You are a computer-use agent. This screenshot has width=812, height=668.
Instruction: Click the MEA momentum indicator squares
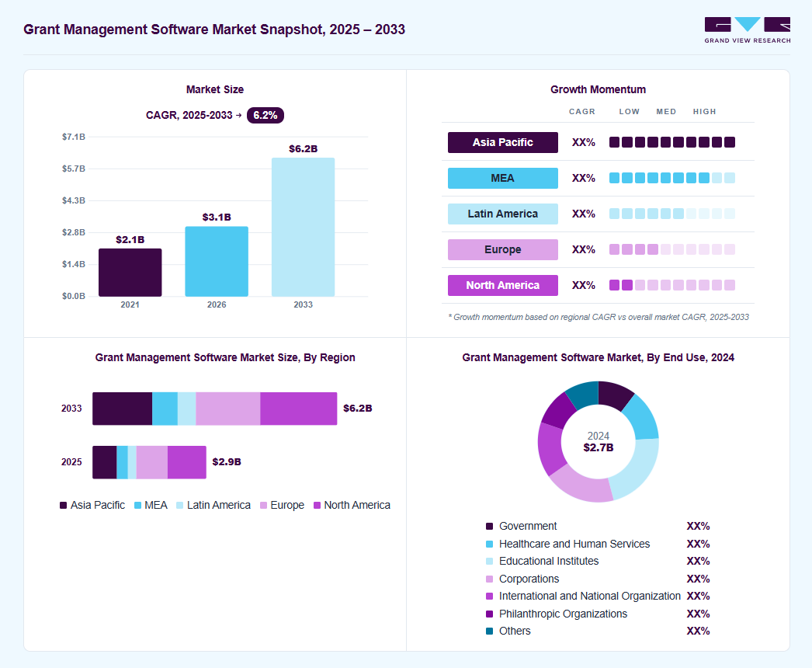[672, 179]
